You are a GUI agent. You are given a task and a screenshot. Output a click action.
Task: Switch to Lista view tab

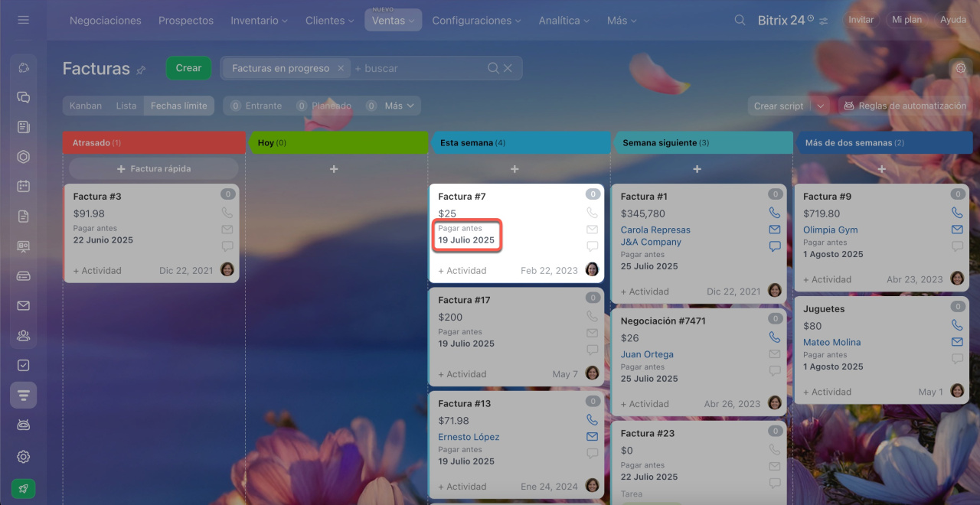(x=126, y=106)
